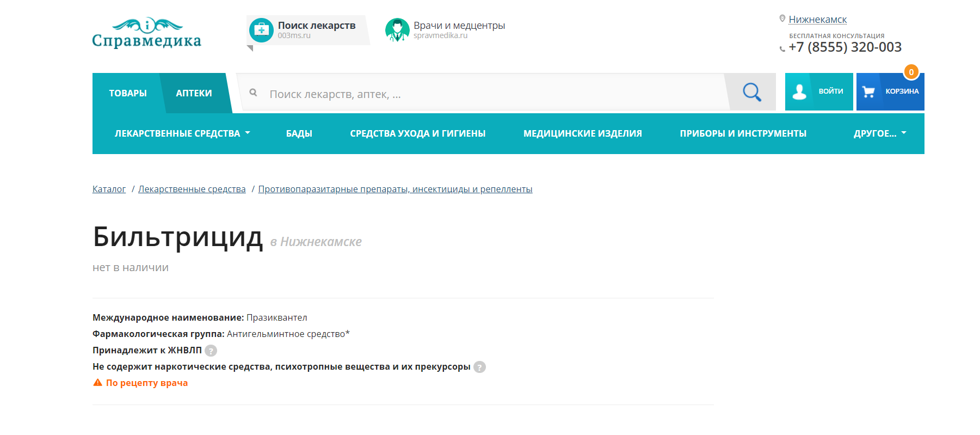
Task: Click the Войти login button
Action: click(819, 92)
